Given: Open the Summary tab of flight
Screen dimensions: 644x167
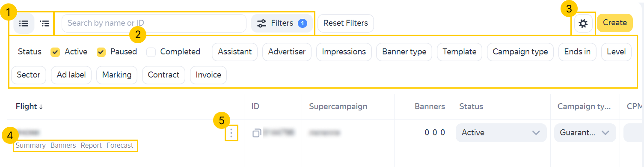Looking at the screenshot, I should [30, 146].
